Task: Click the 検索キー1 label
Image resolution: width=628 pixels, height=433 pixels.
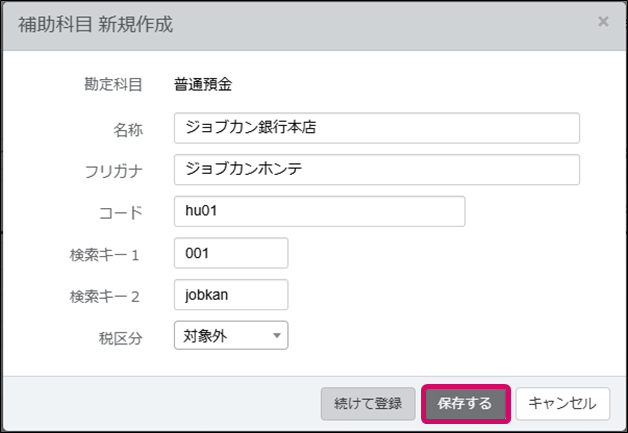Action: point(106,254)
